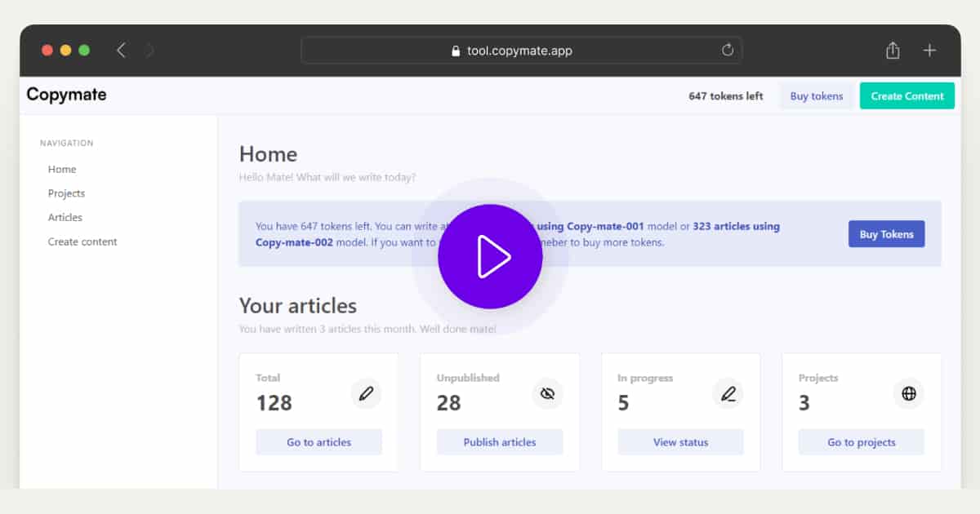Click the Go to articles button

point(318,442)
